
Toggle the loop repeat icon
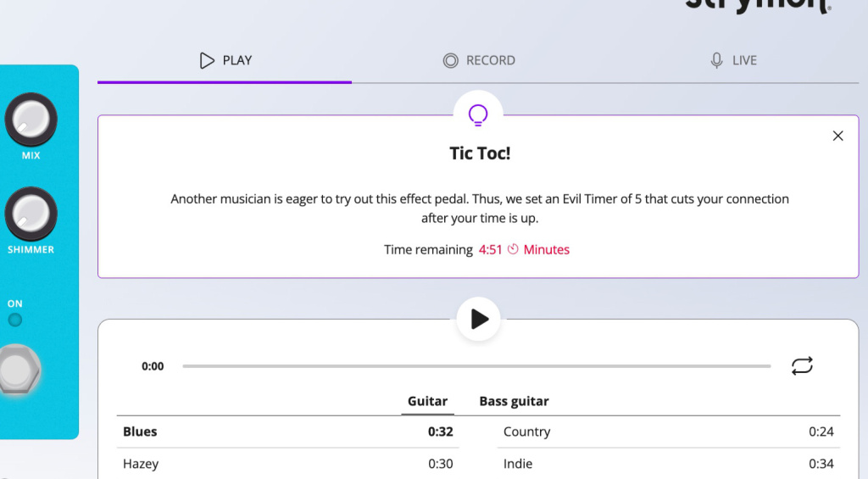point(802,365)
